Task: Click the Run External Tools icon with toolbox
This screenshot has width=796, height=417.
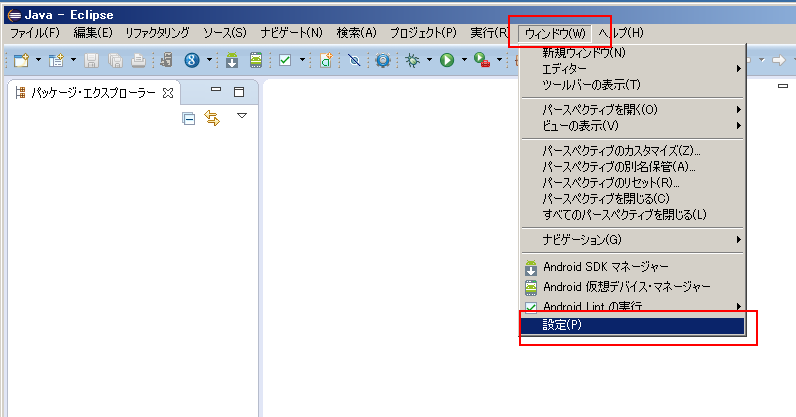Action: 482,60
